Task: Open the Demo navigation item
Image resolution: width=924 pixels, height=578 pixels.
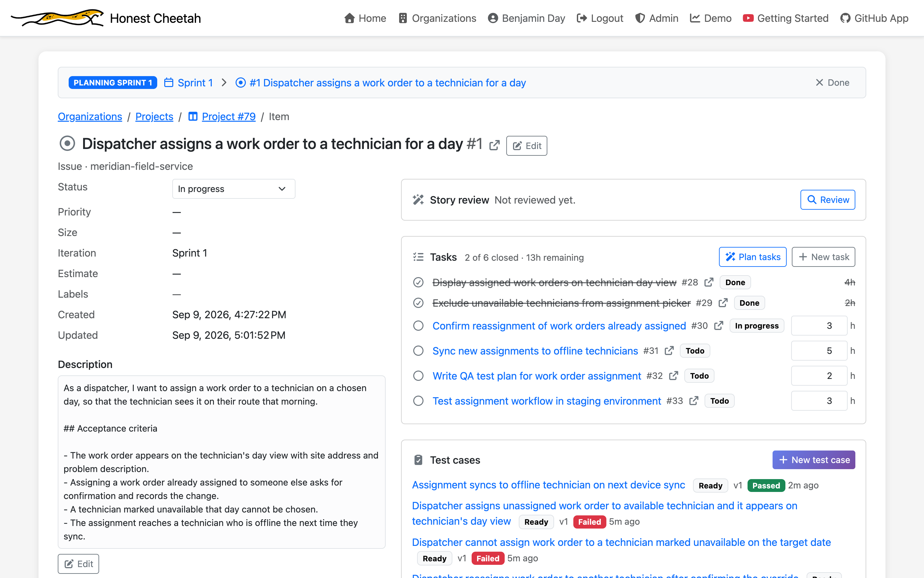Action: point(711,18)
